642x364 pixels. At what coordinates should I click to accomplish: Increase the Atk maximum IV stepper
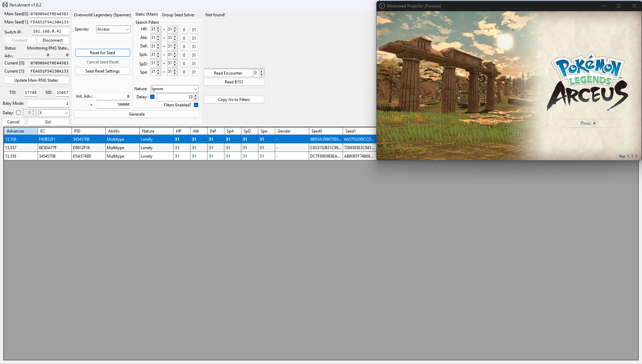[x=175, y=36]
